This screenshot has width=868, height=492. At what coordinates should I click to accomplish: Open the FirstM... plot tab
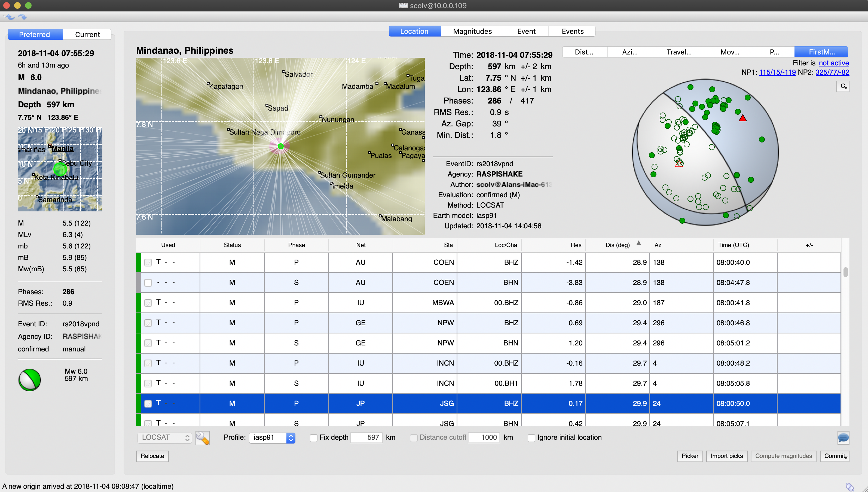(821, 52)
